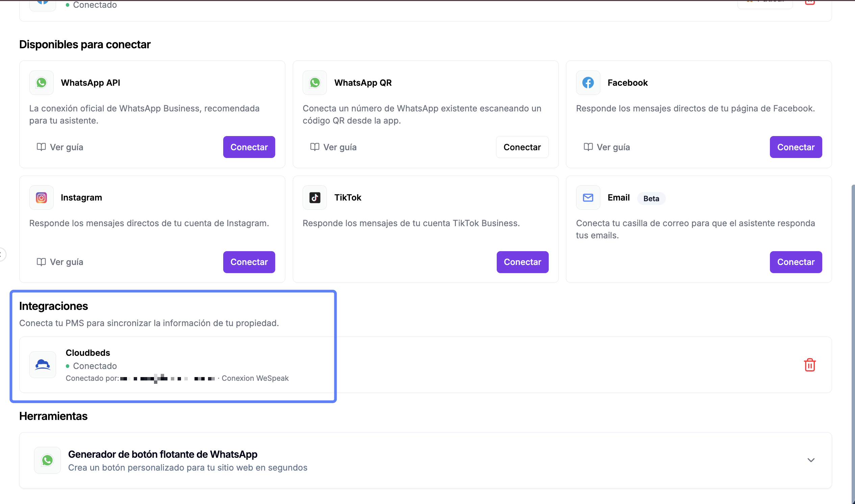The width and height of the screenshot is (855, 504).
Task: Click the WhatsApp API card title
Action: coord(90,82)
